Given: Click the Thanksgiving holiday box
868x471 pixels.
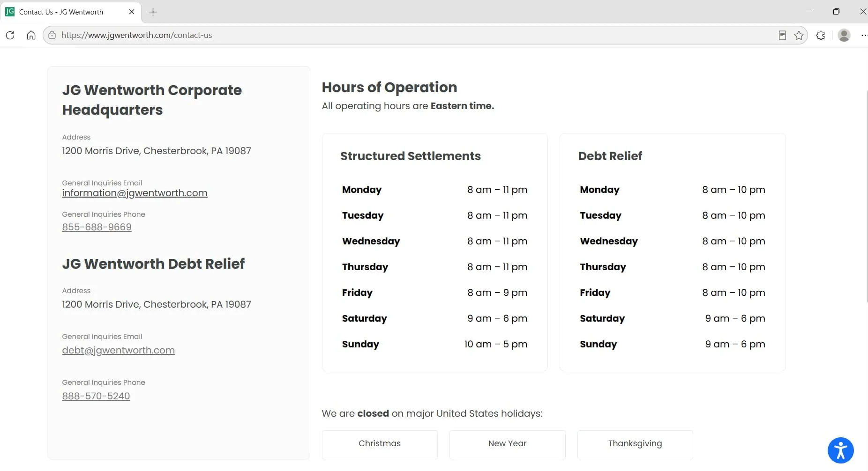Looking at the screenshot, I should coord(635,444).
